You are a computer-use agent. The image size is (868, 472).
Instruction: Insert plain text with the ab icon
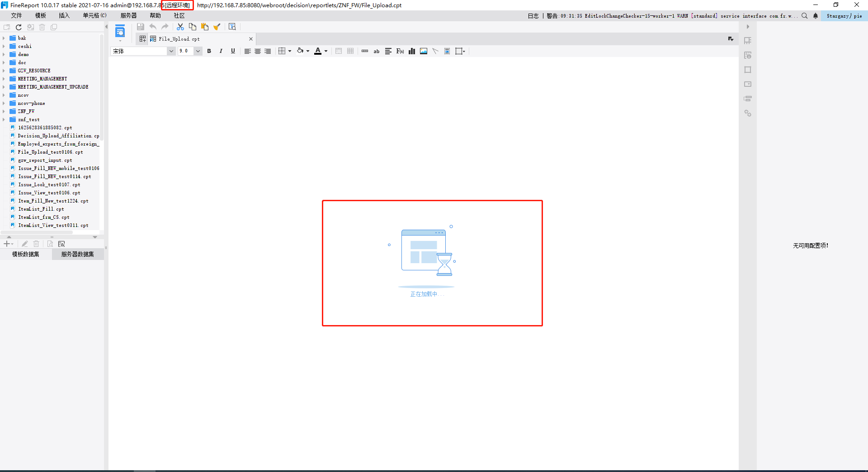tap(377, 51)
